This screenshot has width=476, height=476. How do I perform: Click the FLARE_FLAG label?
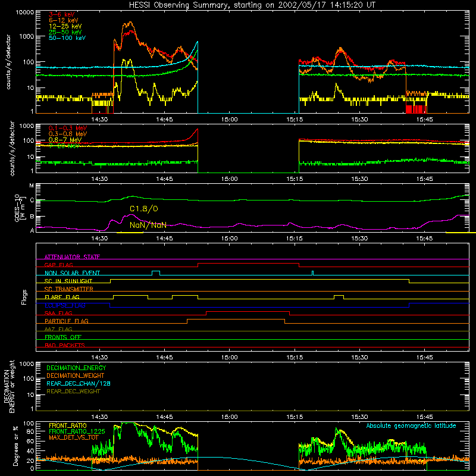[62, 297]
